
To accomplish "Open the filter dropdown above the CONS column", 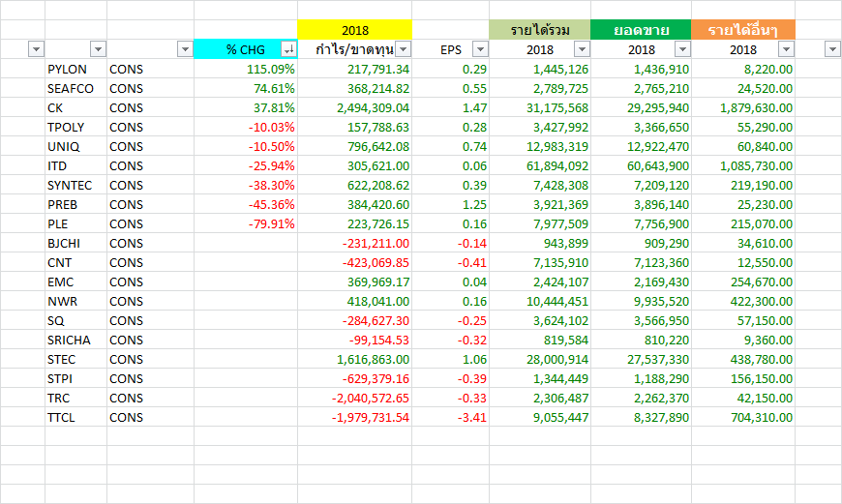I will click(185, 49).
